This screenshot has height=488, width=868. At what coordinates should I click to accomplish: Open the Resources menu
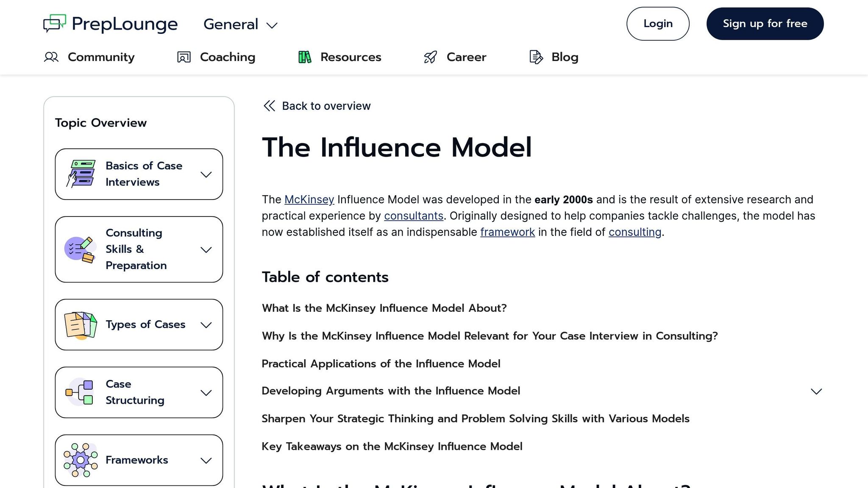(340, 57)
